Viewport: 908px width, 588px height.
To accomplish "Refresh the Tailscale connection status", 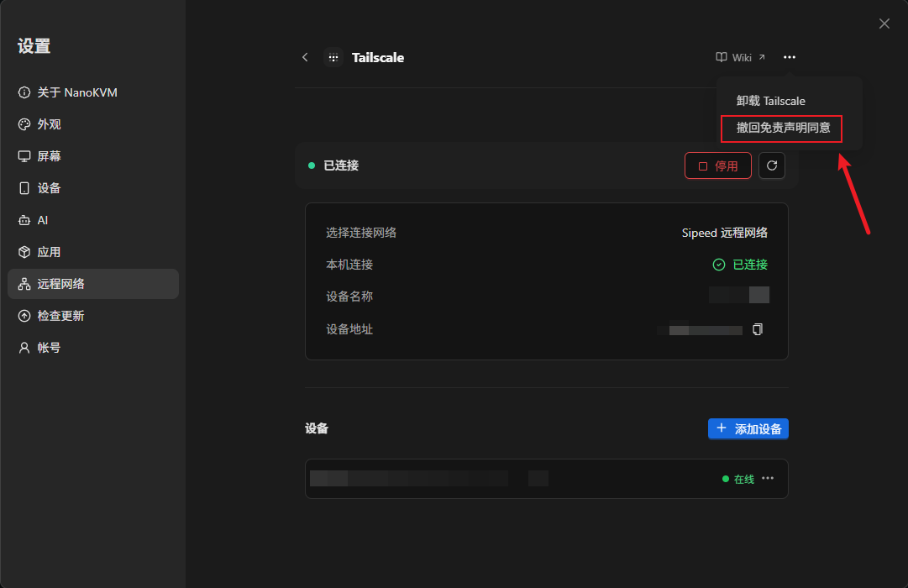I will pos(772,165).
